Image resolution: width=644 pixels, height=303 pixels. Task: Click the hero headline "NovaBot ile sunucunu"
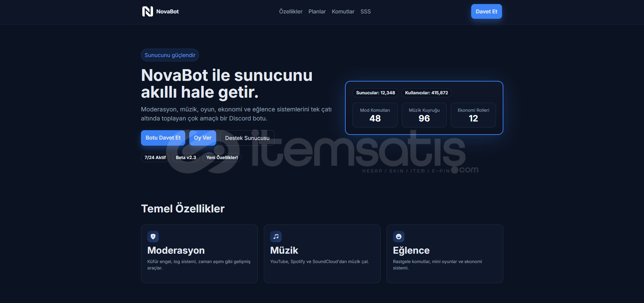point(227,75)
